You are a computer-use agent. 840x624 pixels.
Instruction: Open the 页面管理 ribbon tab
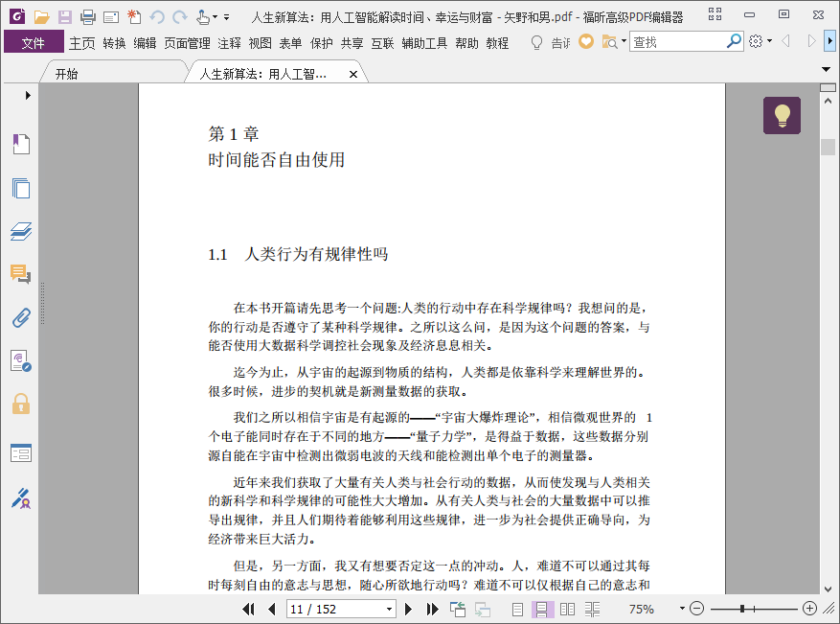click(x=187, y=43)
